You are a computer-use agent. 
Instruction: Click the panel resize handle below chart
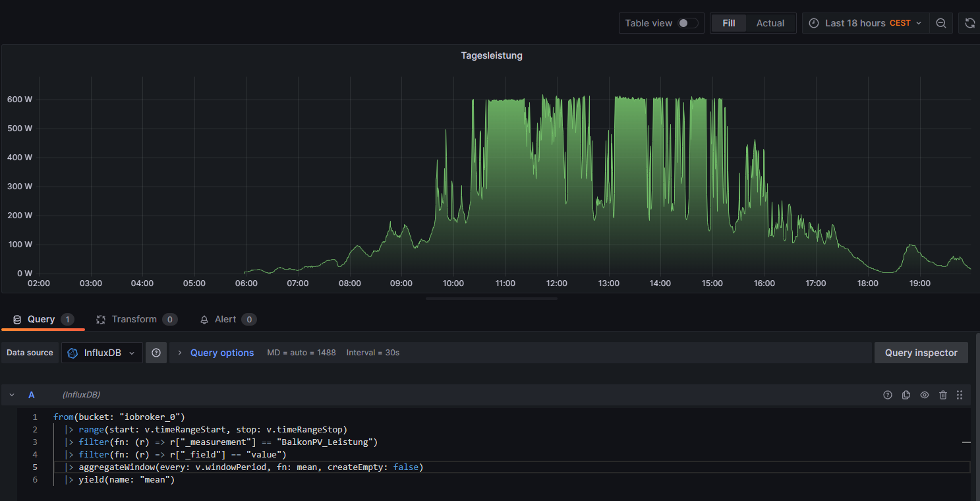point(491,299)
